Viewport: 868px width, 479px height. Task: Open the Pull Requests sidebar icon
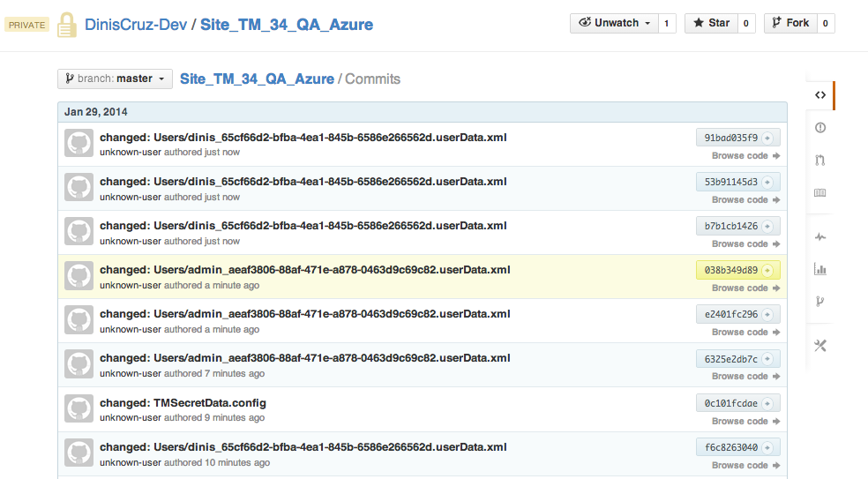819,161
